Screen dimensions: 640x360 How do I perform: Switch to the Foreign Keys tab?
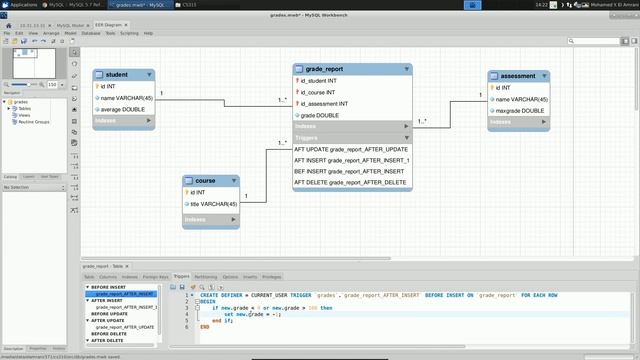tap(156, 277)
